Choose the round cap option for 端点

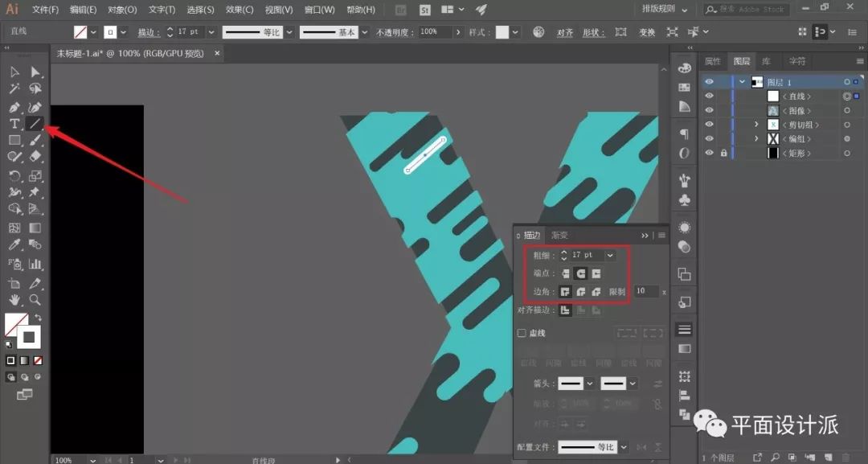click(580, 273)
